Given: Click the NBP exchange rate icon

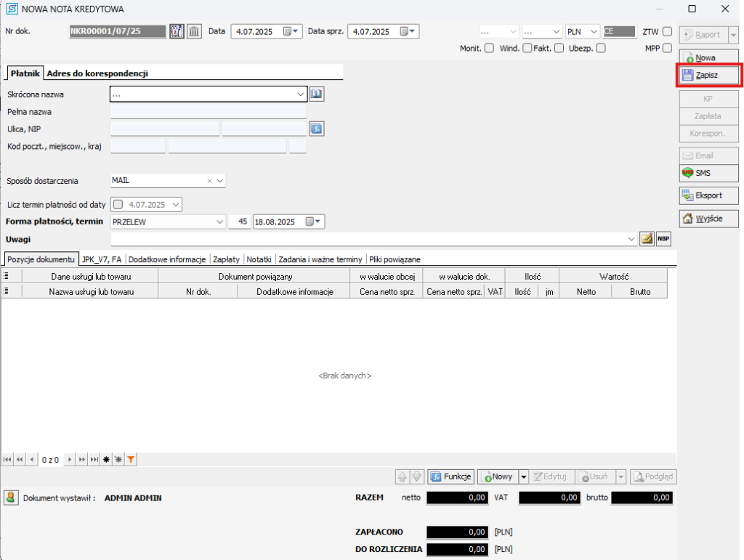Looking at the screenshot, I should [663, 239].
